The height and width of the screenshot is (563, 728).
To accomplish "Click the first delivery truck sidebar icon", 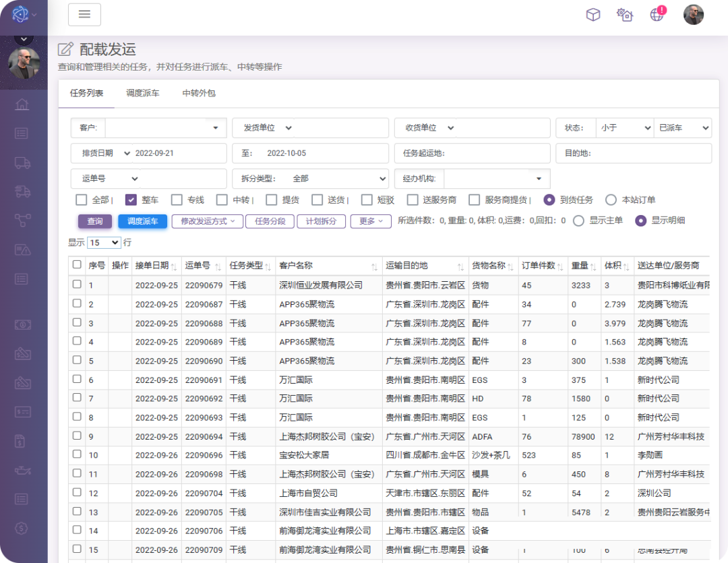I will 22,162.
